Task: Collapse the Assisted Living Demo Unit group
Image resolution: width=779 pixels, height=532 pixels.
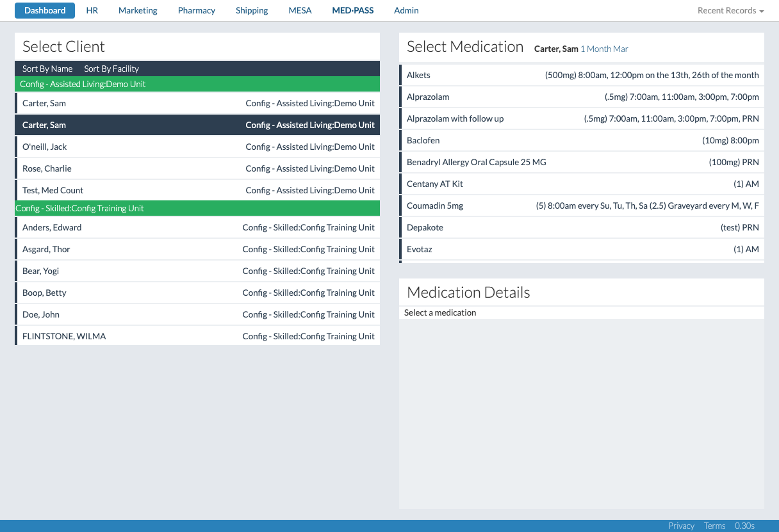Action: (83, 84)
